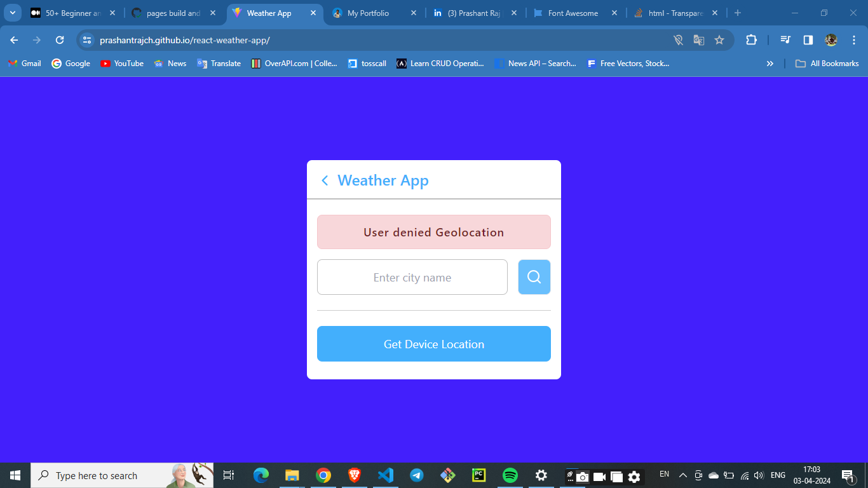Click the back chevron next to Weather App
Image resolution: width=868 pixels, height=488 pixels.
click(325, 180)
